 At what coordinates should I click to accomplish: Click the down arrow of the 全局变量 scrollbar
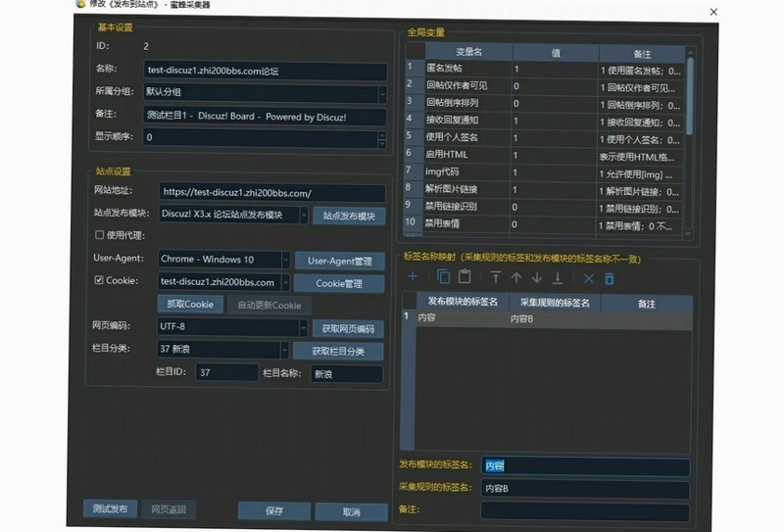(688, 233)
